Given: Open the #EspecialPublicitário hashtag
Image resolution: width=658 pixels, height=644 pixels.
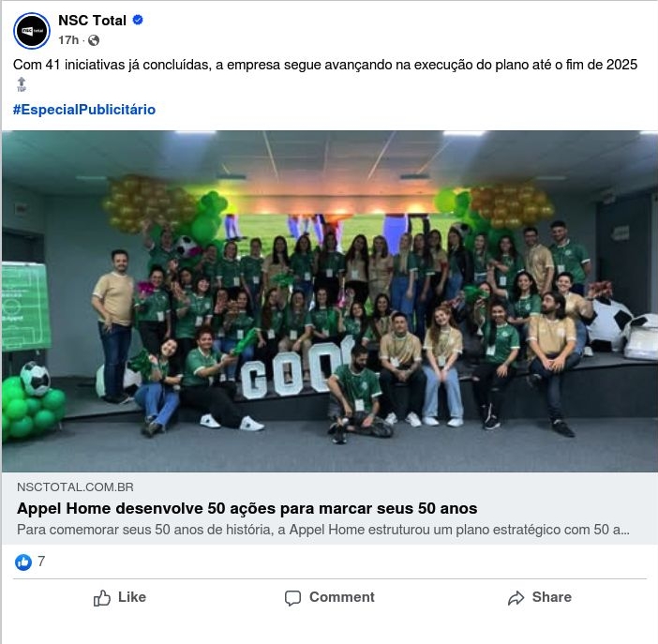Looking at the screenshot, I should (x=84, y=110).
